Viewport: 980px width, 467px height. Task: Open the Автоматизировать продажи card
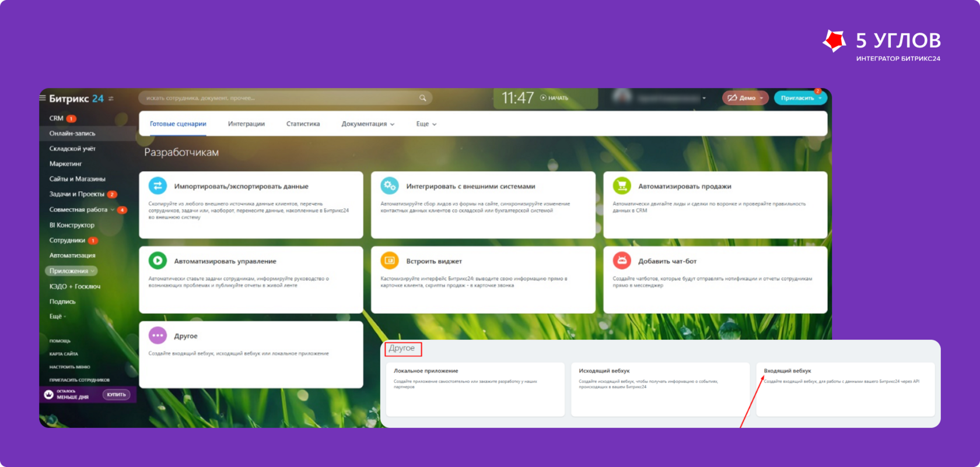tap(715, 205)
